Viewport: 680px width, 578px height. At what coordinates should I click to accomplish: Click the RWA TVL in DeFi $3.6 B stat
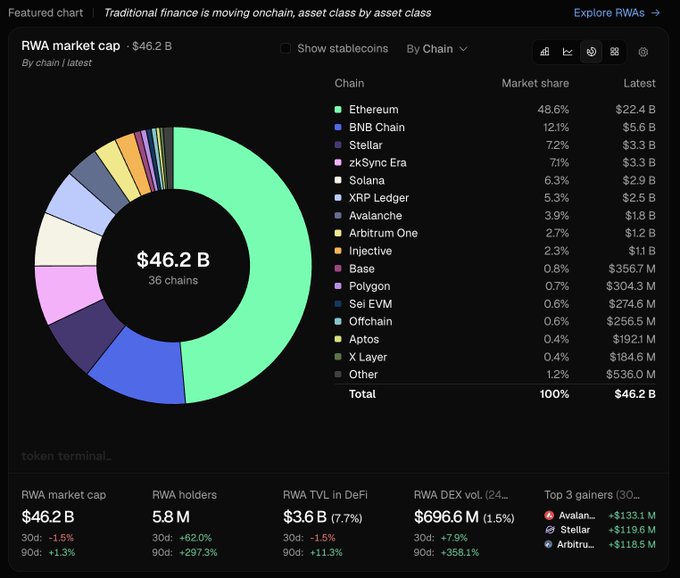(x=322, y=517)
